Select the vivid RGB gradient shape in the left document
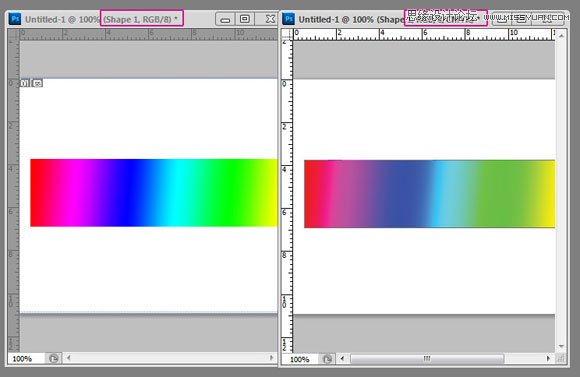 point(154,193)
